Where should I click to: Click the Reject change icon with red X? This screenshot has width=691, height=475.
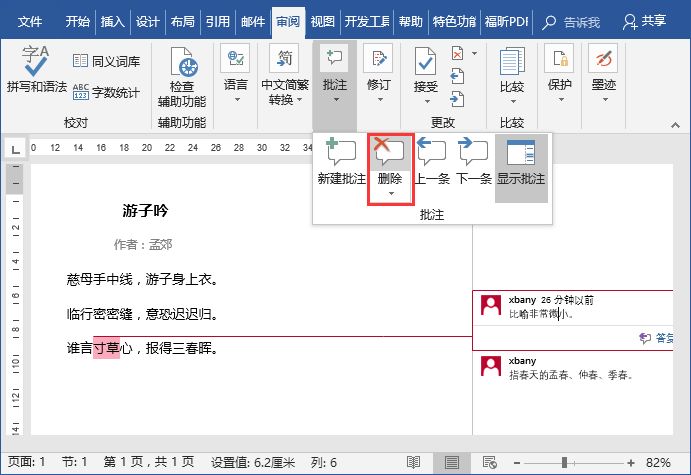tap(457, 54)
